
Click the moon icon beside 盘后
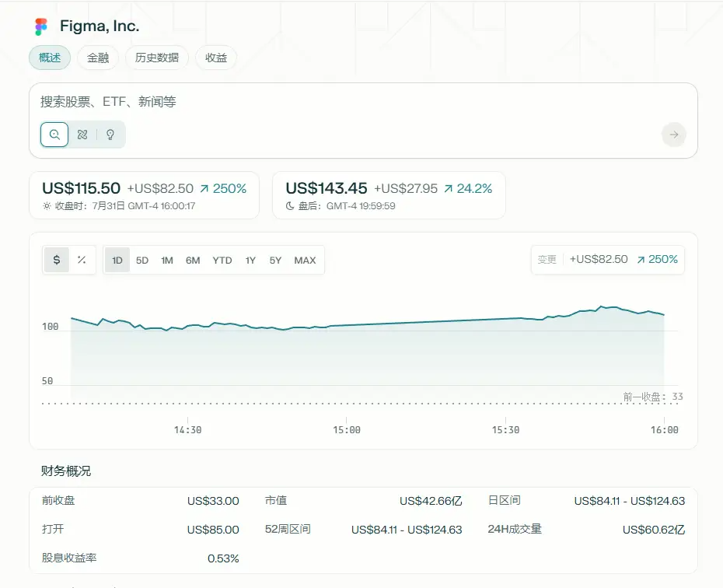pyautogui.click(x=290, y=206)
